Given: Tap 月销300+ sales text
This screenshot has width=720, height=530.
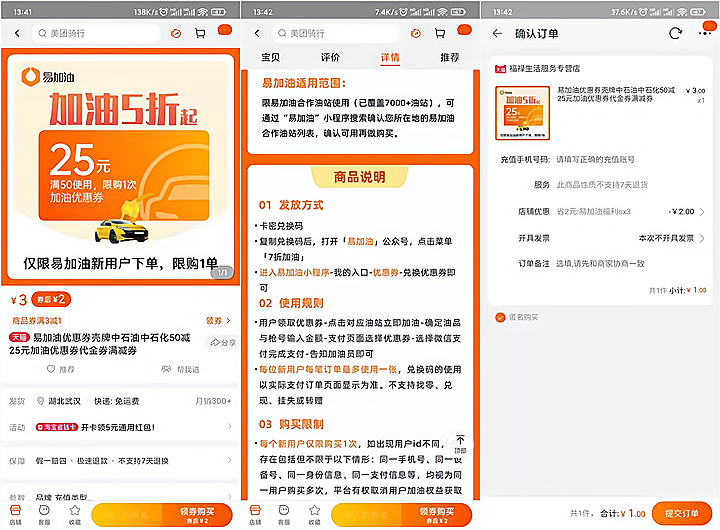Looking at the screenshot, I should pos(213,401).
